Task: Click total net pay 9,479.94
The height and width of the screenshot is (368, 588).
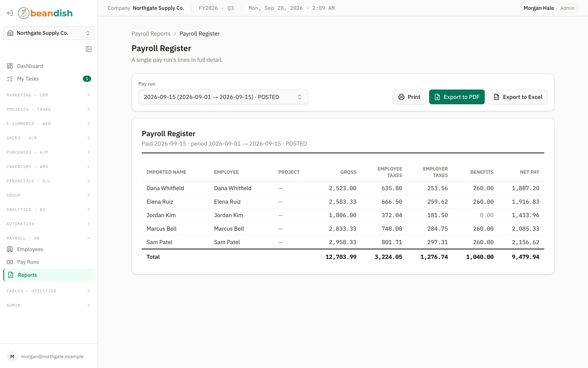Action: [x=526, y=257]
